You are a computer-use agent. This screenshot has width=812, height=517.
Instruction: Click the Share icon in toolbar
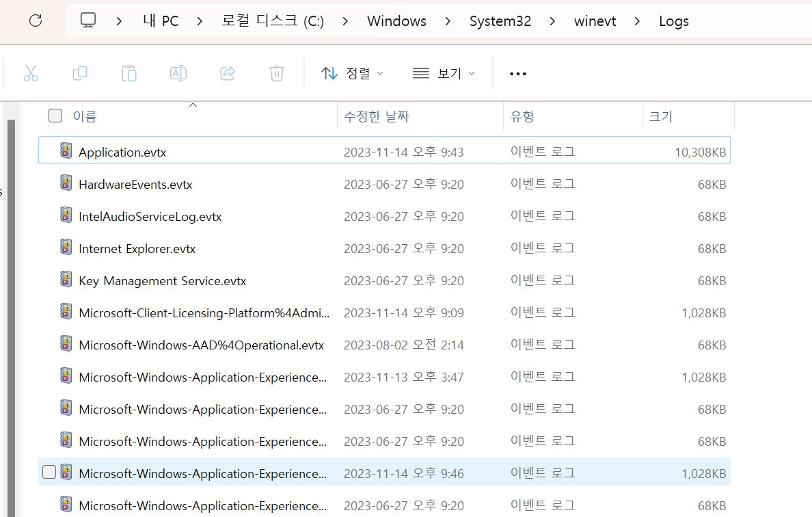(228, 74)
